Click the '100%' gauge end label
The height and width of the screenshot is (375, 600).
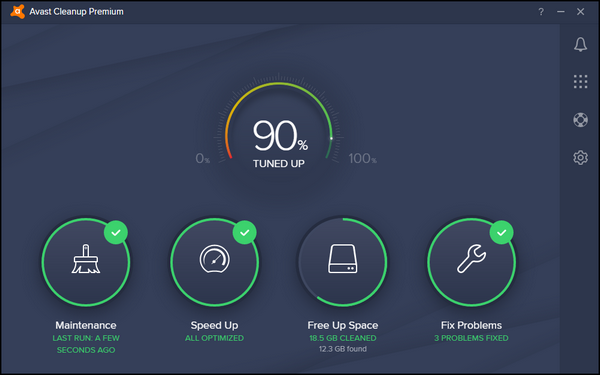(362, 158)
